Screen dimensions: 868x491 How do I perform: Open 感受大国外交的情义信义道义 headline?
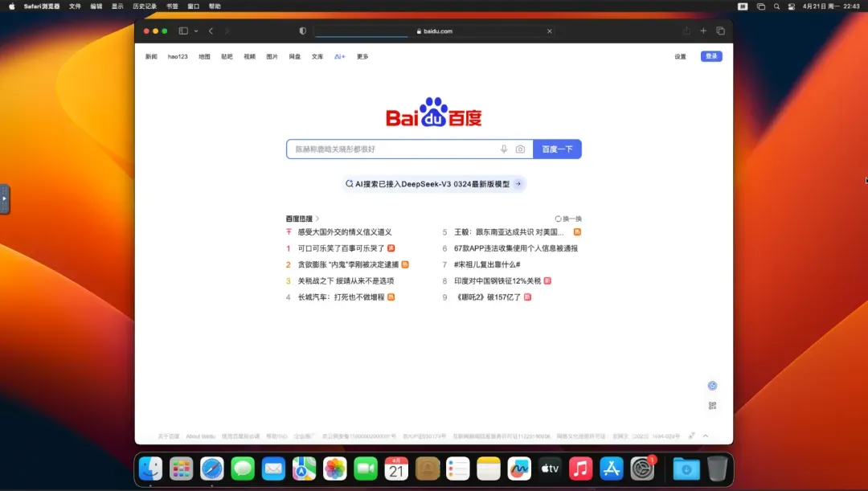[344, 232]
